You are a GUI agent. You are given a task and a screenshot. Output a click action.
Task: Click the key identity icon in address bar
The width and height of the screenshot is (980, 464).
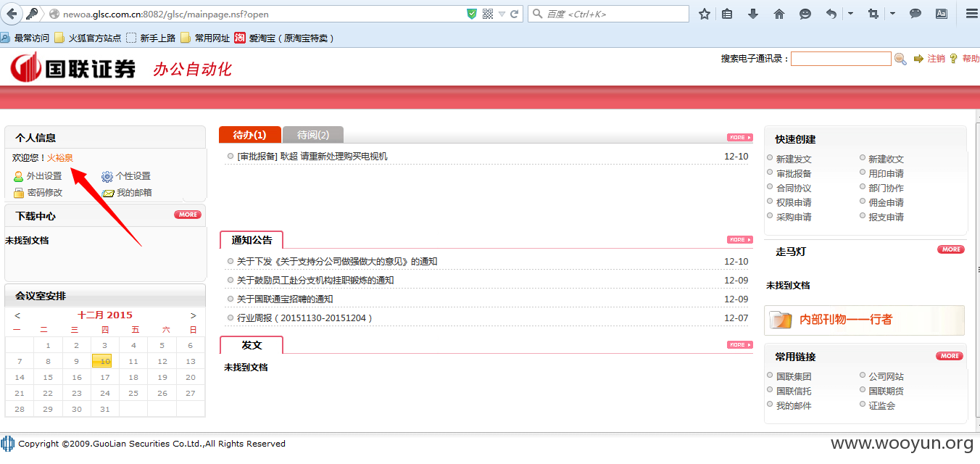32,14
